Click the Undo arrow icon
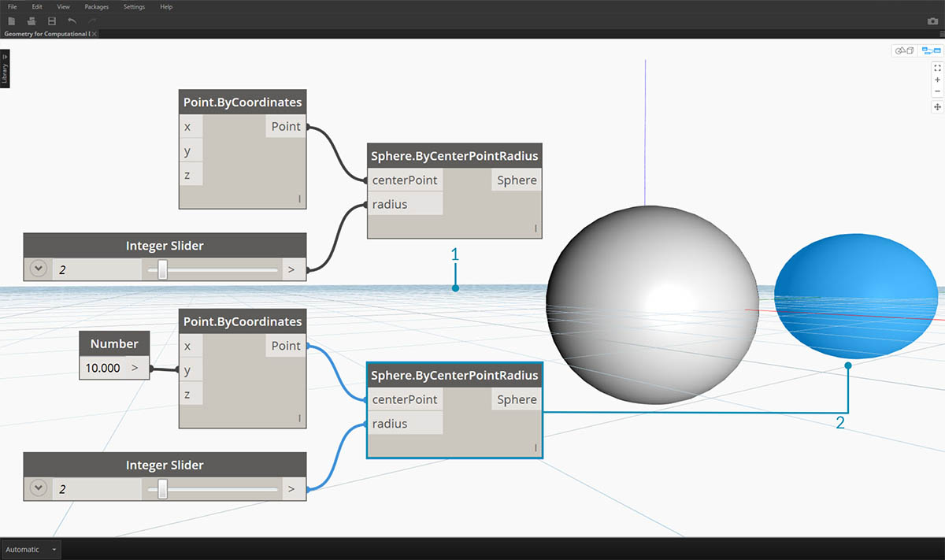Viewport: 945px width, 560px height. (x=72, y=21)
